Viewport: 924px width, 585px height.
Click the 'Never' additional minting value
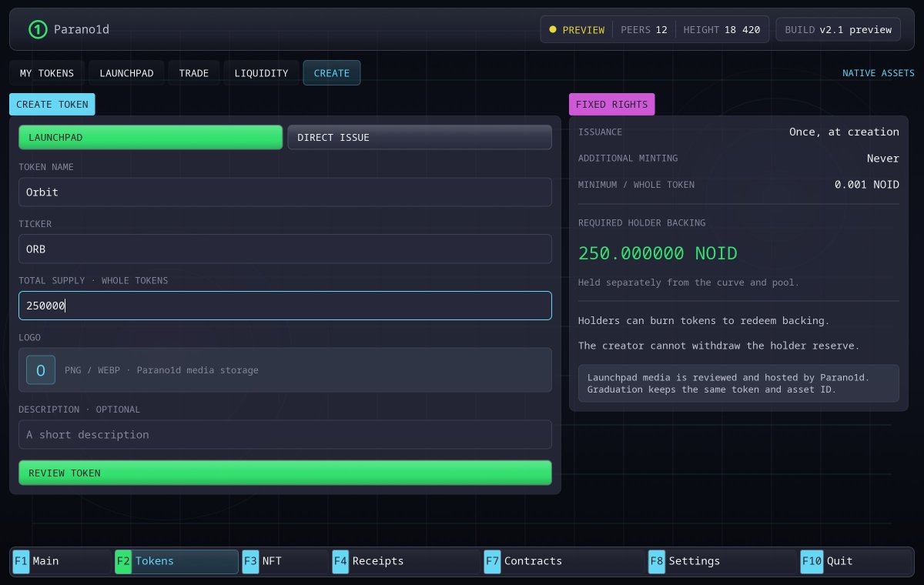(883, 159)
